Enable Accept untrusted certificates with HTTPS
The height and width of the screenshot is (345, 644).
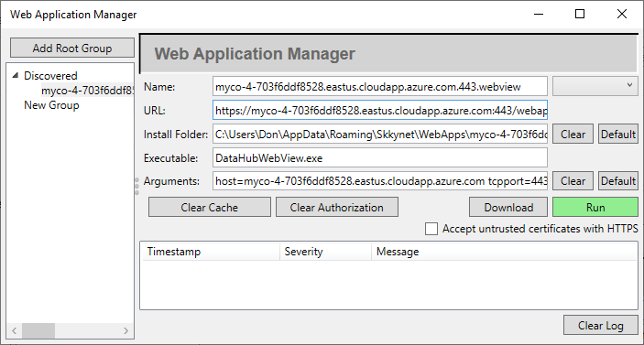click(431, 229)
